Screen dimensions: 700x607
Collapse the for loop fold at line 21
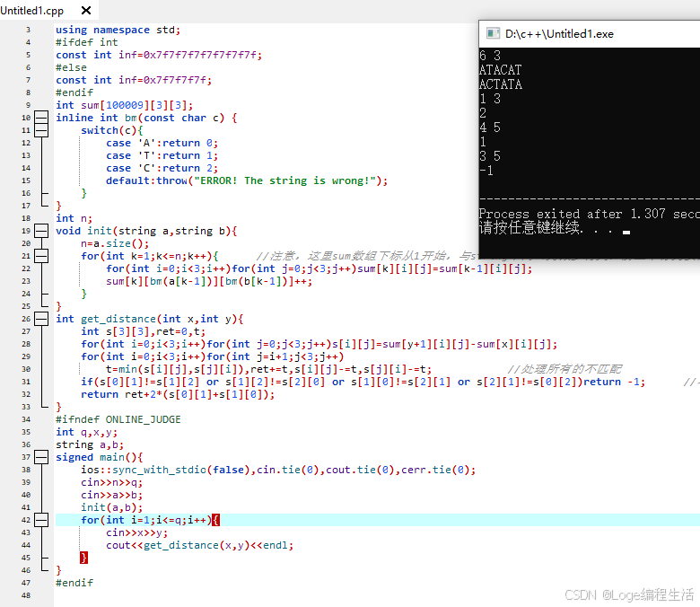tap(41, 256)
